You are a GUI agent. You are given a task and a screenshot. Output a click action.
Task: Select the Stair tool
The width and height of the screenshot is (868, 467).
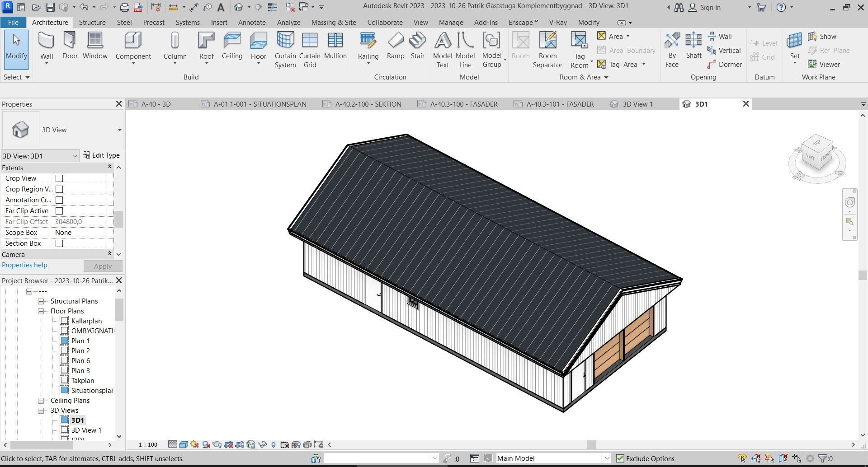point(417,46)
